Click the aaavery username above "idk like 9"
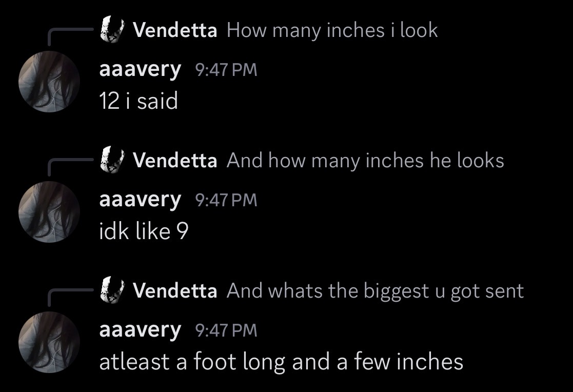 tap(140, 200)
